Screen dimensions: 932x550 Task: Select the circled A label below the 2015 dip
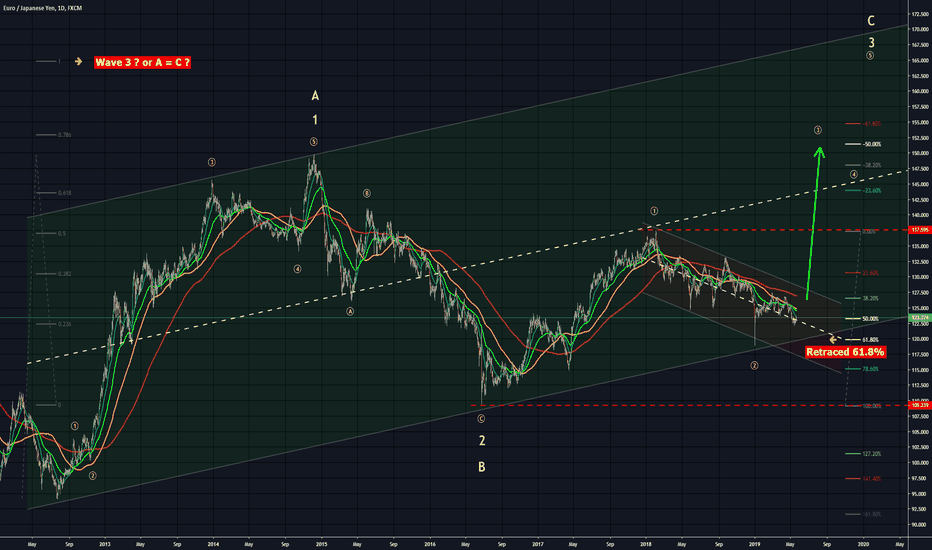350,312
